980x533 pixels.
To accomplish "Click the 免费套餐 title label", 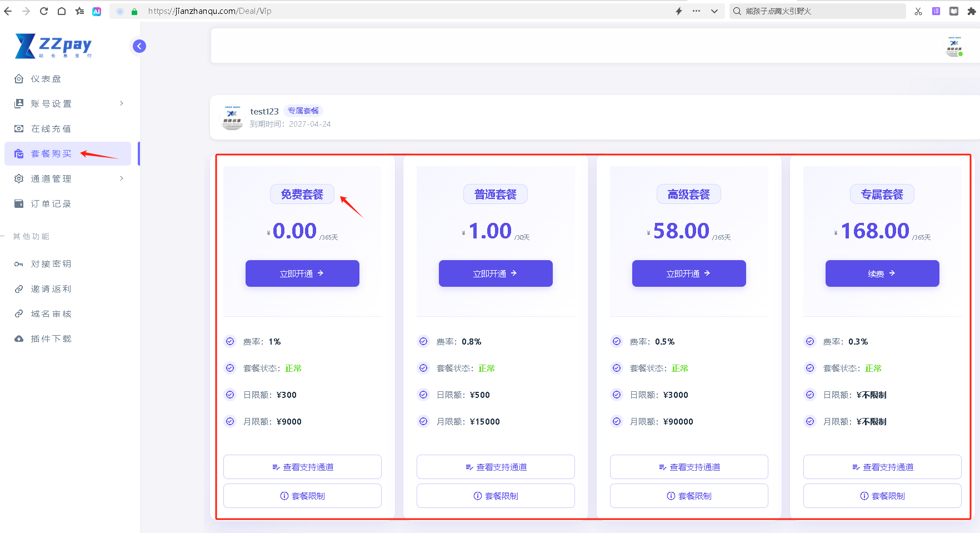I will point(302,195).
